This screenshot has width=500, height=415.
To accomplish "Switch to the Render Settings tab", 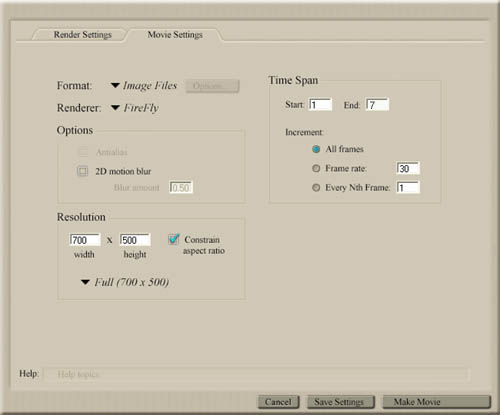I will point(82,35).
